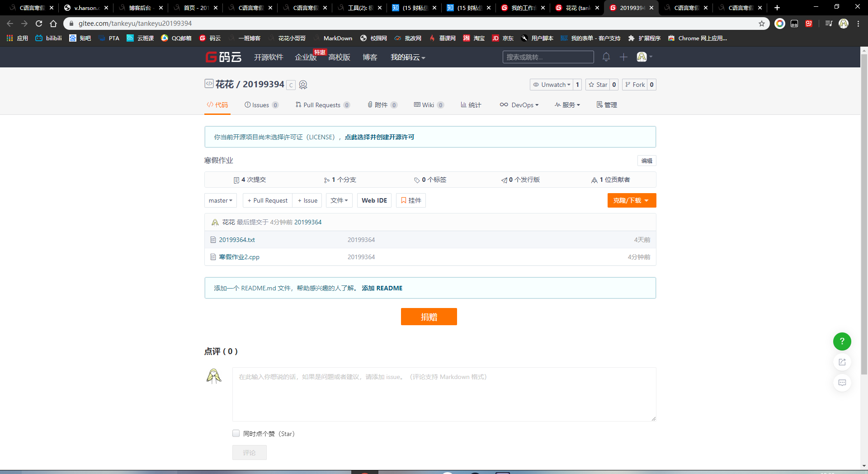Open the 应用 apps shortcut
Screen dimensions: 868x474
[x=17, y=38]
